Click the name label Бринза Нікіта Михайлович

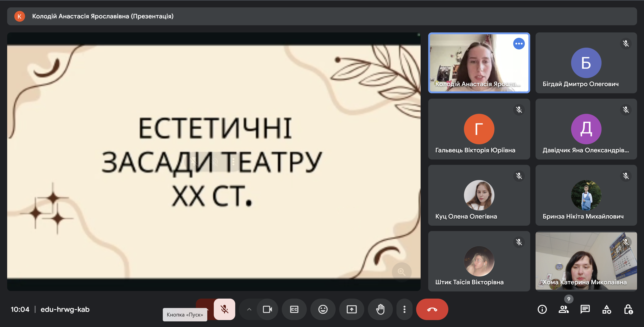tap(583, 216)
